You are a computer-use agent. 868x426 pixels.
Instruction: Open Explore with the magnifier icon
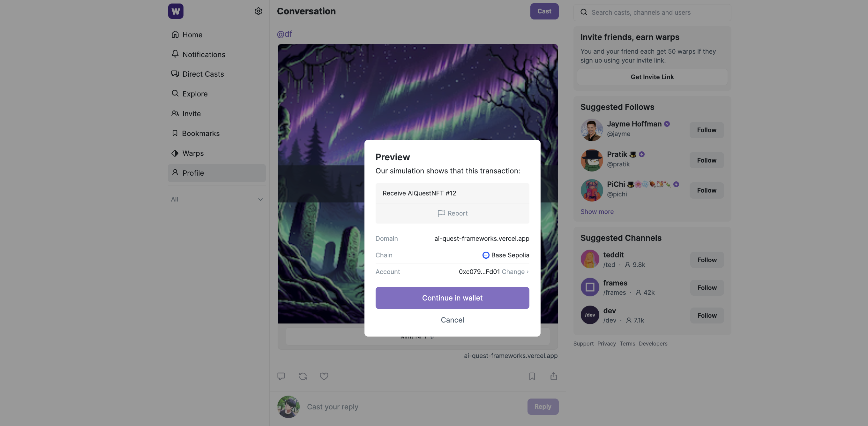(175, 94)
